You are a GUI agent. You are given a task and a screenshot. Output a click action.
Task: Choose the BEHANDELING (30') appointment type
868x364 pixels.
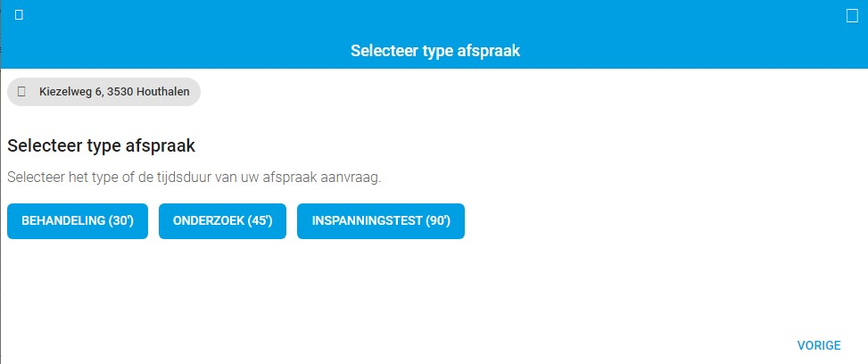pyautogui.click(x=78, y=221)
